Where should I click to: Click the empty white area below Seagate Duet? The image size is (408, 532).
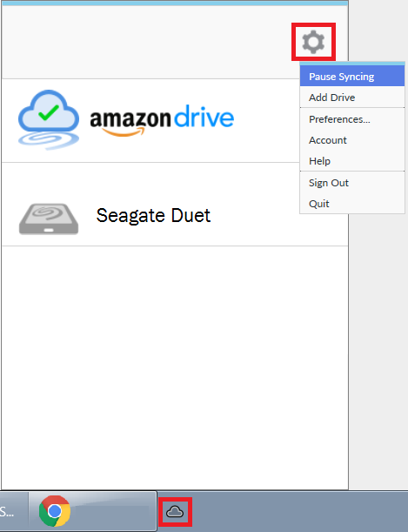tap(175, 367)
